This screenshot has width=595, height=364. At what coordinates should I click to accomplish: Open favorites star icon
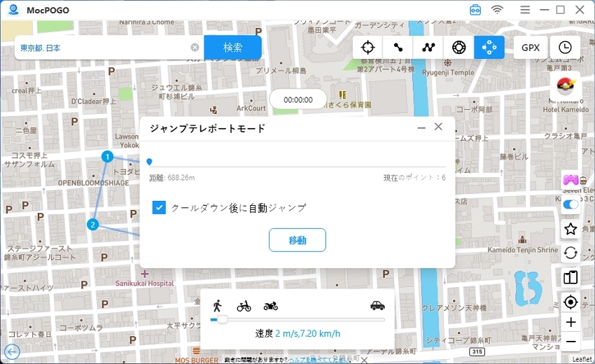(x=570, y=229)
